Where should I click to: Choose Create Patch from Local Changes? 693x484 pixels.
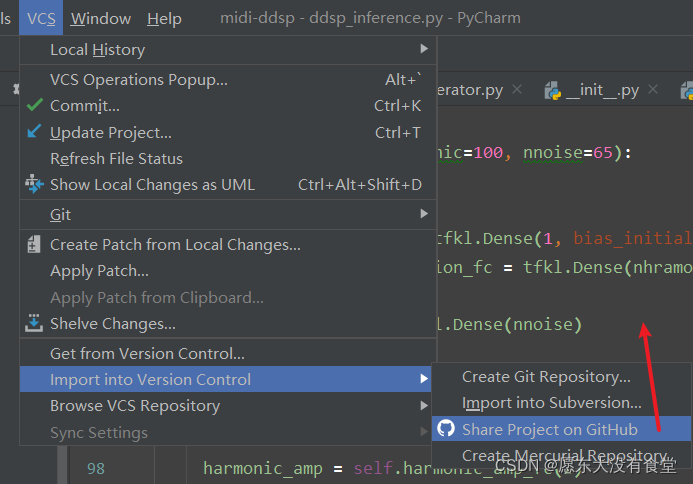tap(228, 244)
